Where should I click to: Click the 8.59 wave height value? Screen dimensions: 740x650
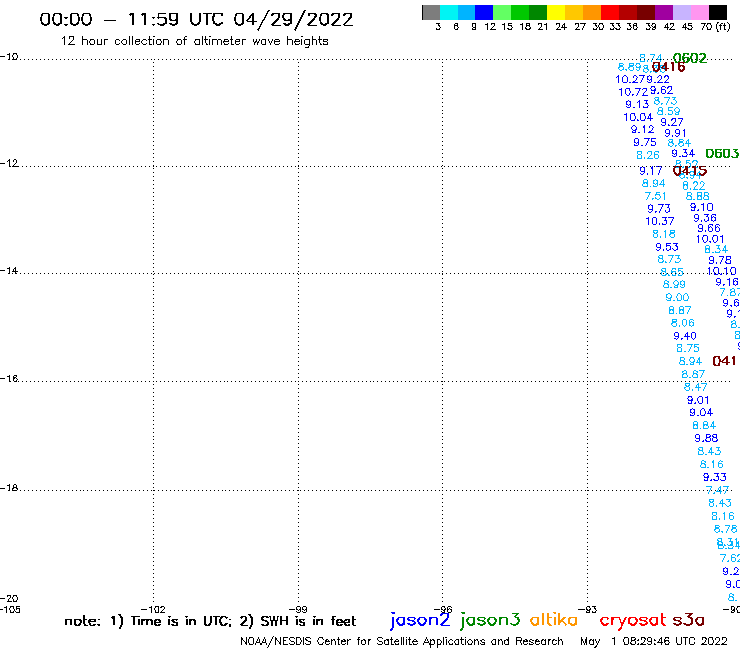668,112
